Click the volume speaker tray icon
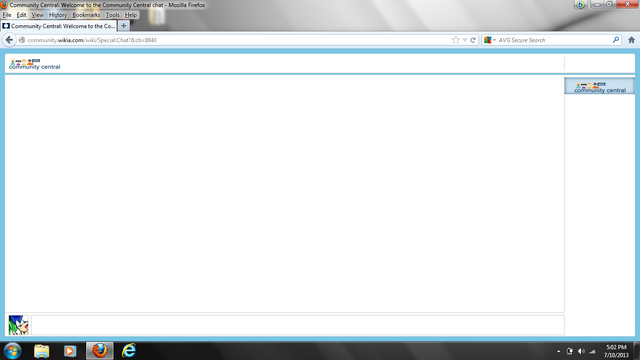This screenshot has width=640, height=360. [581, 351]
